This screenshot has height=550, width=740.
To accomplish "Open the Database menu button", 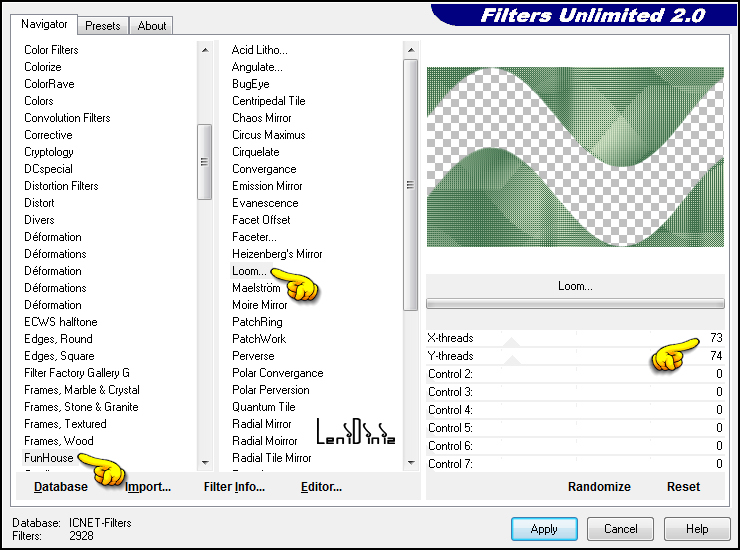I will coord(60,487).
